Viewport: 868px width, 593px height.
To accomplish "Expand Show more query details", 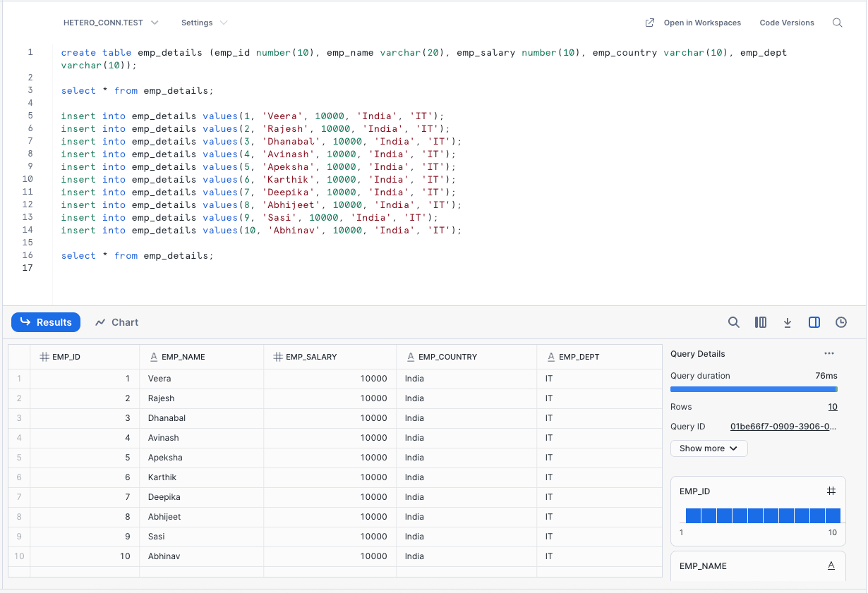I will [x=709, y=448].
